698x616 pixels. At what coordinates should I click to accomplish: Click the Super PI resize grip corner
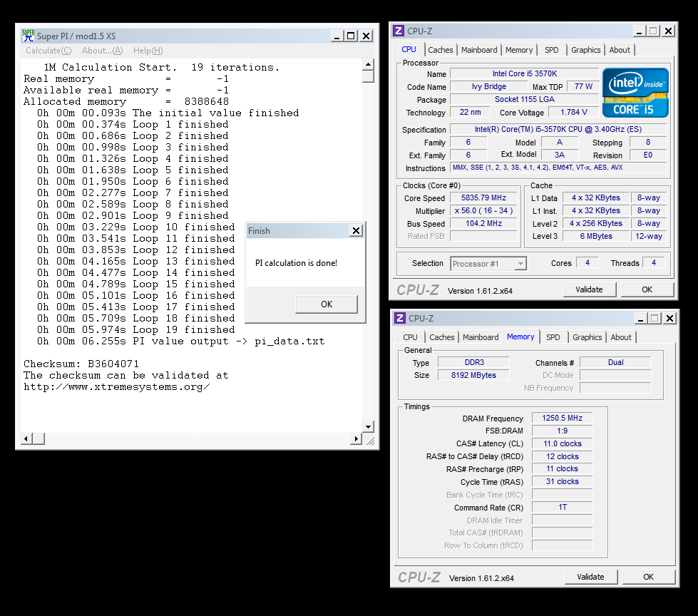click(x=370, y=441)
